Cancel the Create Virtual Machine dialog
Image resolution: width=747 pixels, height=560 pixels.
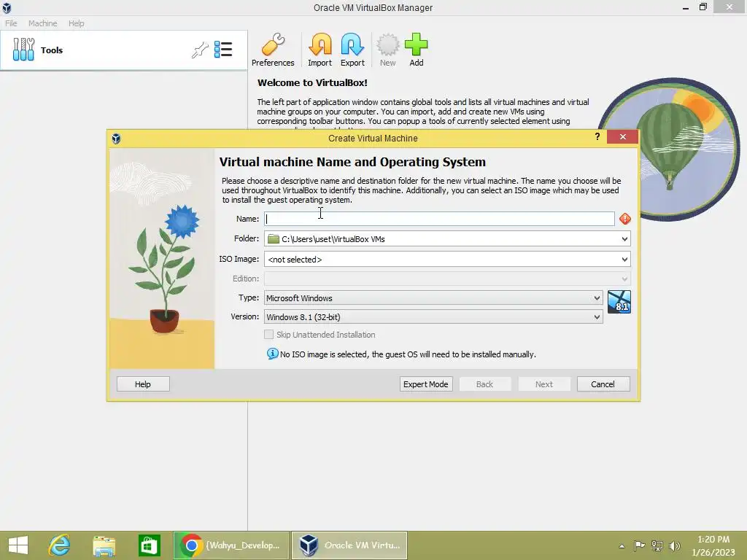[603, 384]
